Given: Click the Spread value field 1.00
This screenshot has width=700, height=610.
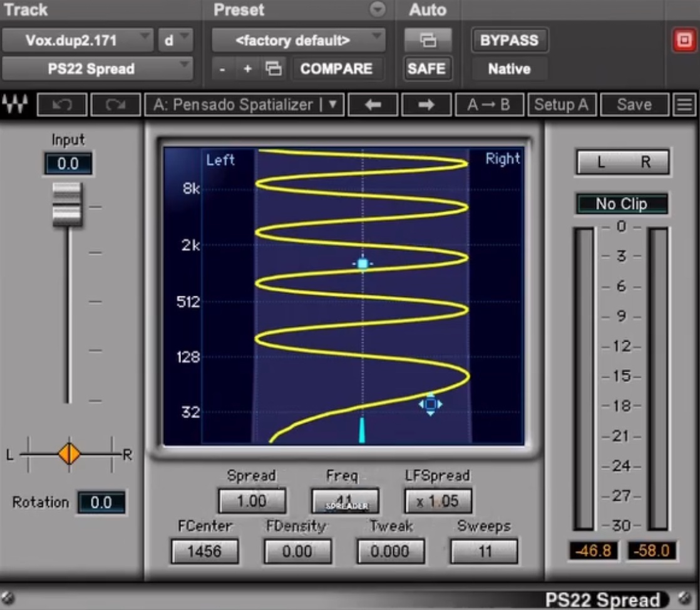Looking at the screenshot, I should pos(252,501).
